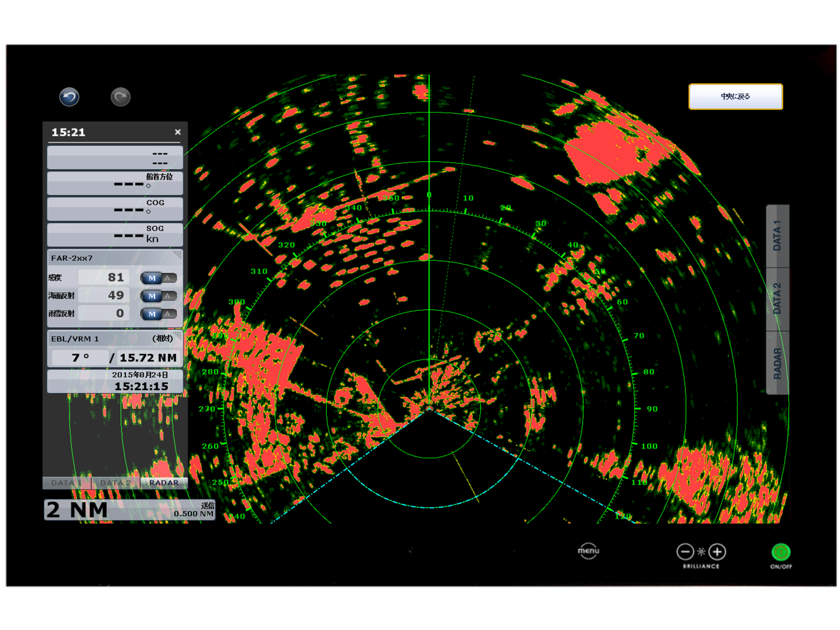The image size is (840, 630).
Task: Select the COG data box
Action: tap(115, 209)
